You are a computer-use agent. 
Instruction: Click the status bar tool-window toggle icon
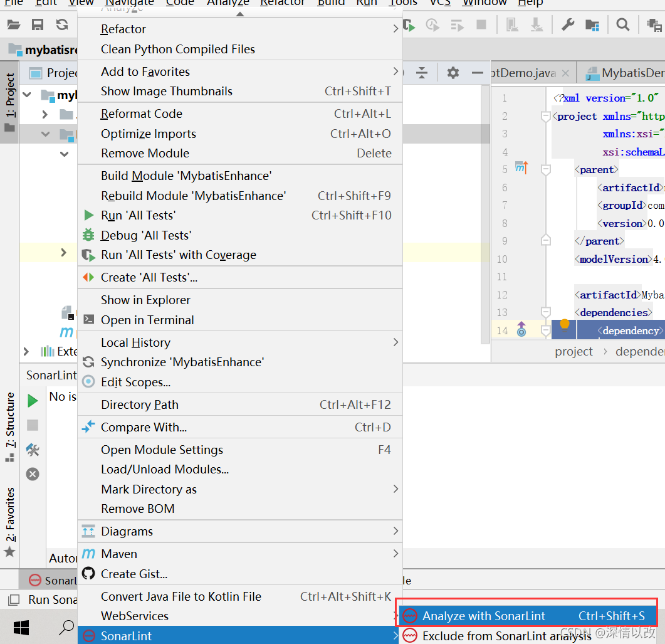[x=14, y=599]
